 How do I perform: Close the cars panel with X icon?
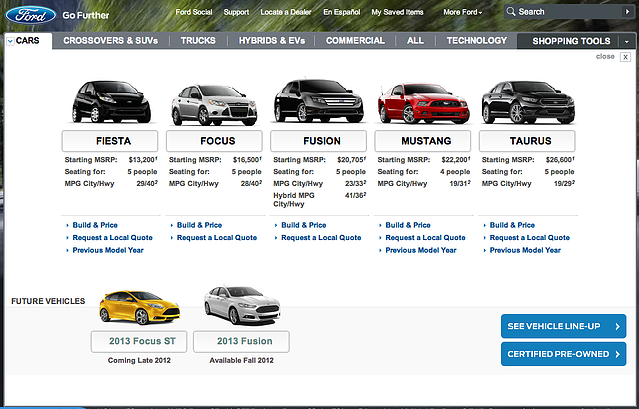click(626, 57)
